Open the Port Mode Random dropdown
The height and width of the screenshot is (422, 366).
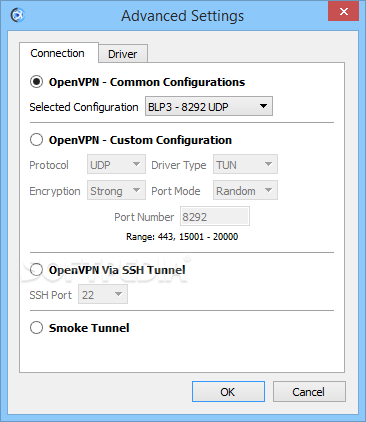[x=245, y=190]
